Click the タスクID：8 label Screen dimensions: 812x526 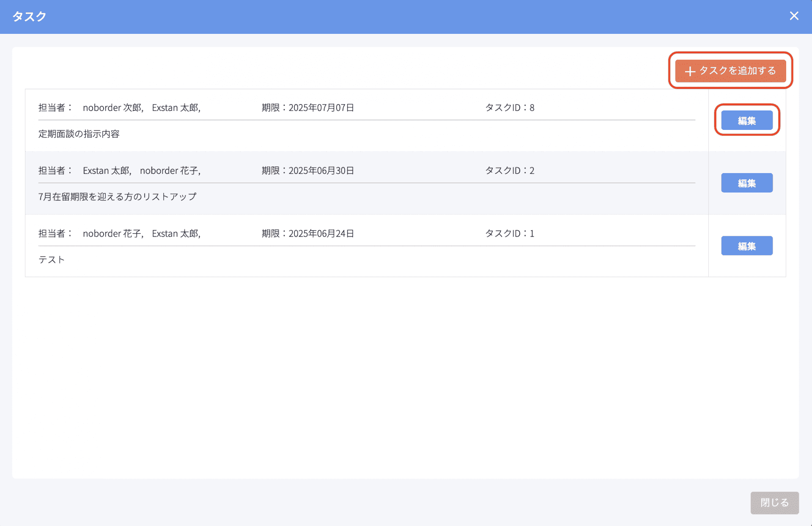510,108
